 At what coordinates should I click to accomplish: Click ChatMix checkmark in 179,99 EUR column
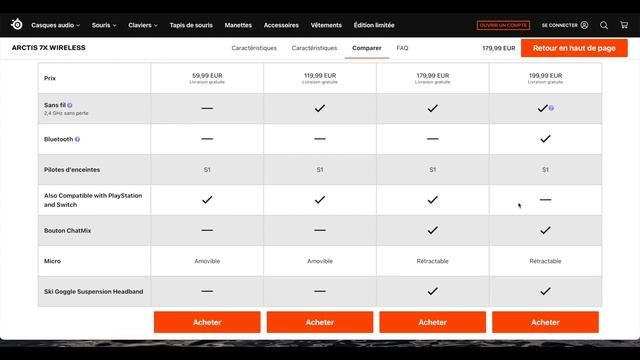point(433,230)
